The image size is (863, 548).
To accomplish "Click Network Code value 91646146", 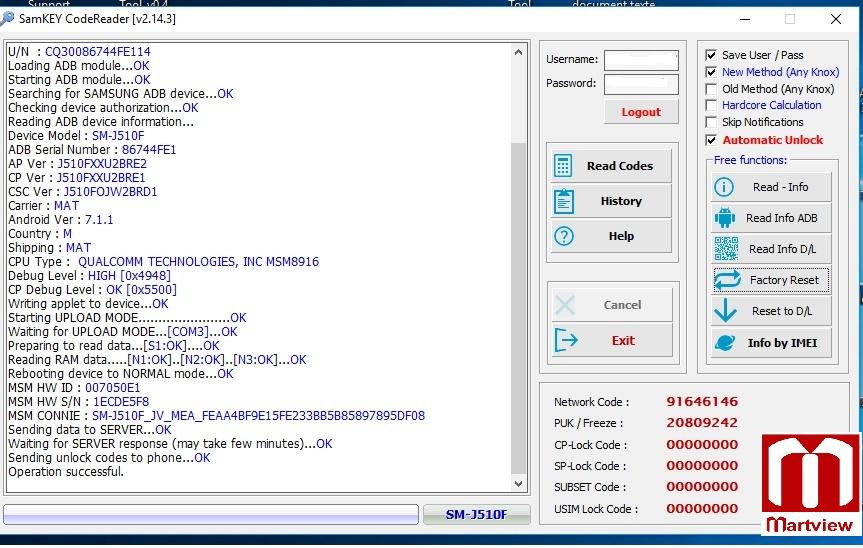I will [x=702, y=402].
